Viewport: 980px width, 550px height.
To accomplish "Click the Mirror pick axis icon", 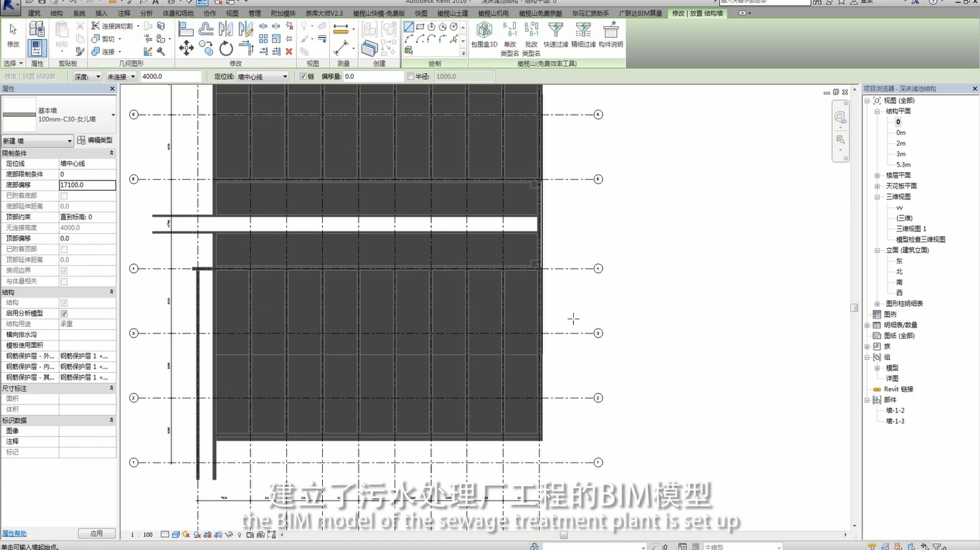I will (x=226, y=29).
